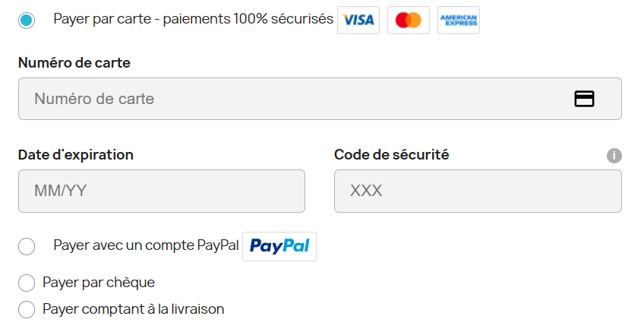Click the 'Payer comptant à la livraison' label text
644x332 pixels.
[133, 309]
